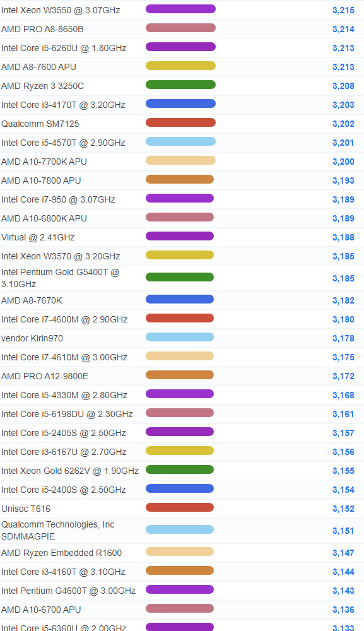Click score 3,182 for AMD A8-7670K
Screen dimensions: 364x631
coord(343,300)
